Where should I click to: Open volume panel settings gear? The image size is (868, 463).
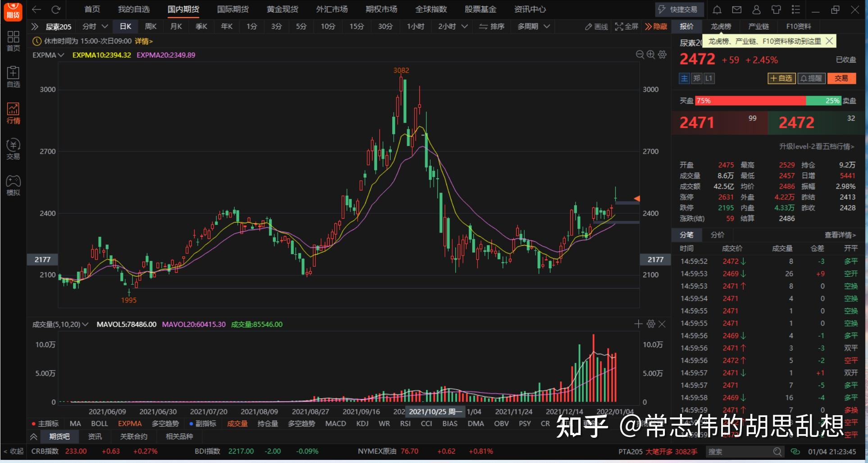(x=650, y=324)
